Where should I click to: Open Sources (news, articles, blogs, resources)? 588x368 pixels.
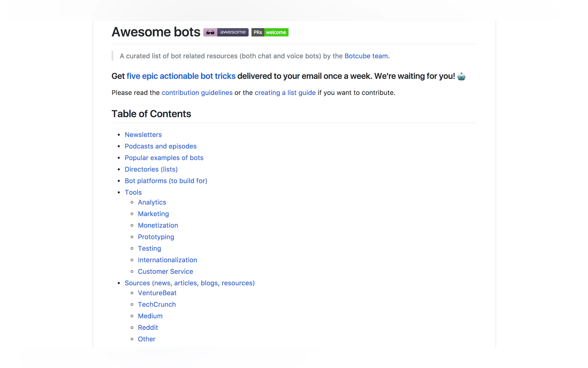click(189, 283)
